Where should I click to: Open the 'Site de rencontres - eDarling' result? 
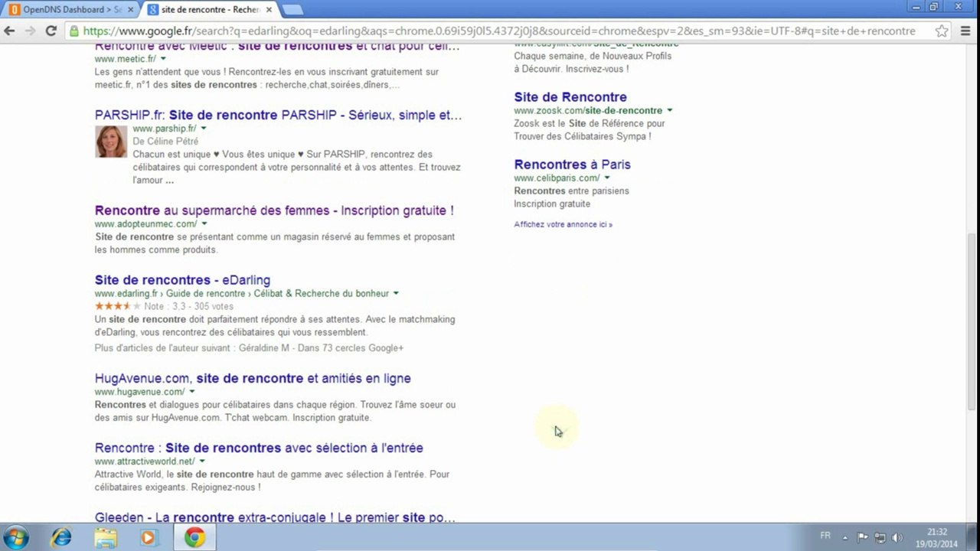pos(182,280)
